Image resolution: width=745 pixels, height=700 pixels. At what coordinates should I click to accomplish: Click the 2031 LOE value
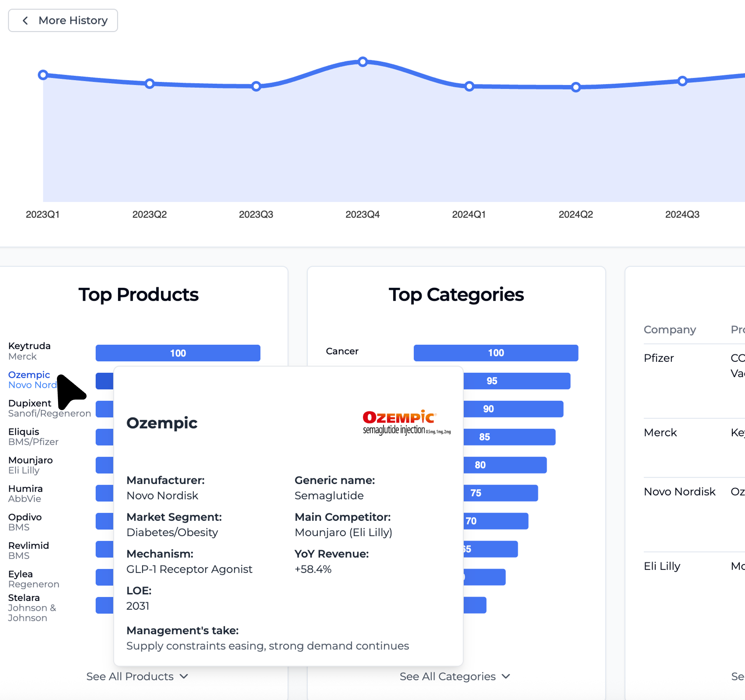tap(138, 605)
